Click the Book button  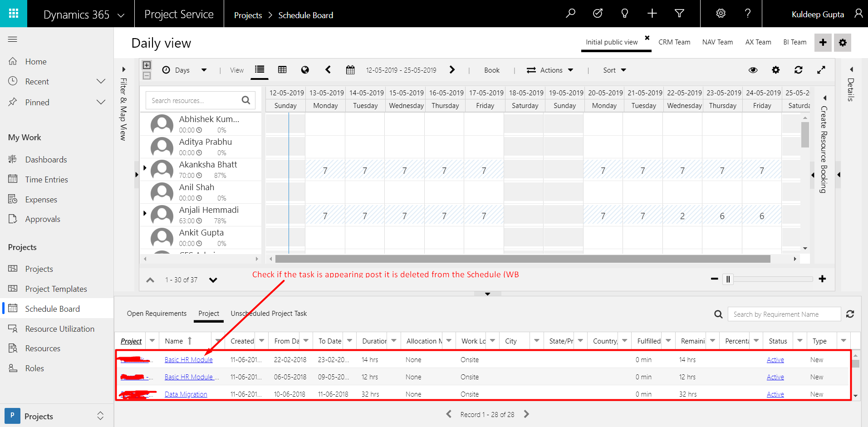click(x=491, y=70)
